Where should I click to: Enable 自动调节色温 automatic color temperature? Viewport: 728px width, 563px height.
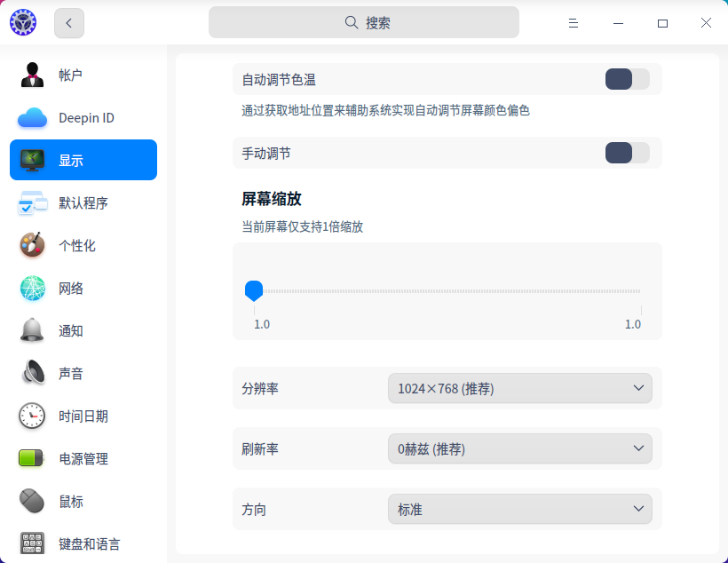click(x=626, y=79)
